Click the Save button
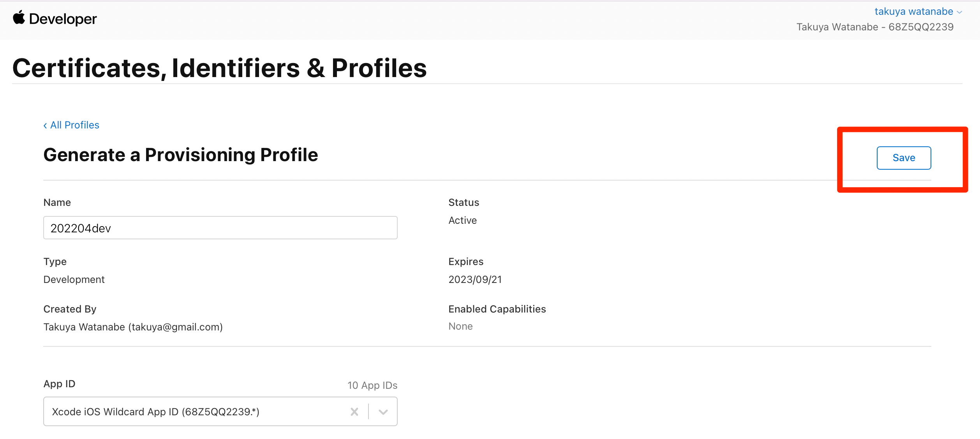This screenshot has height=439, width=980. (x=904, y=158)
